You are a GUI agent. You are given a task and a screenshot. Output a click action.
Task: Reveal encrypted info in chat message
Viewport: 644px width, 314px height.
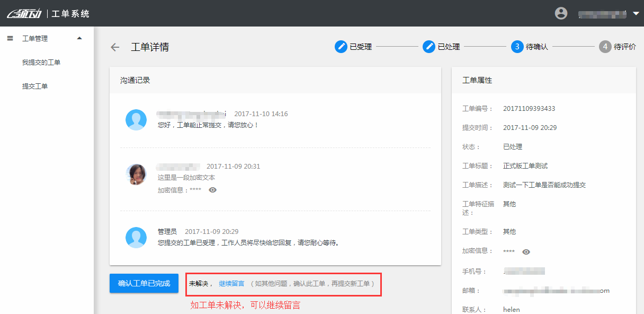tap(212, 190)
